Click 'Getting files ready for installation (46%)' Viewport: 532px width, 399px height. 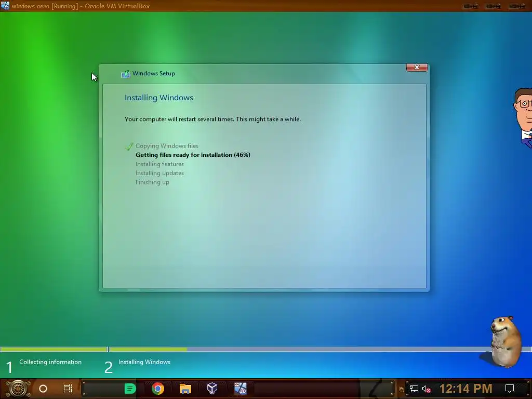tap(193, 155)
